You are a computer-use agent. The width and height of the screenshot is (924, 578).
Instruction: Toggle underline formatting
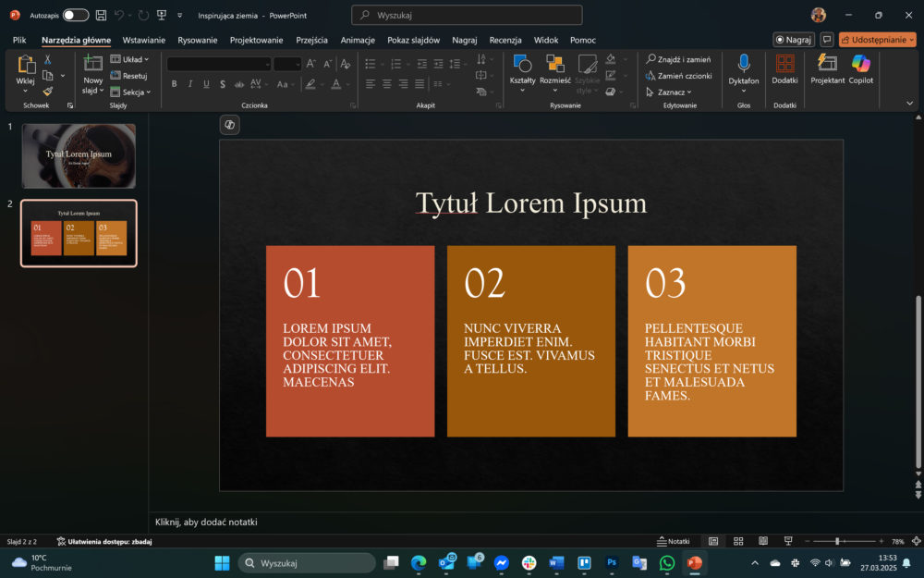click(x=206, y=84)
